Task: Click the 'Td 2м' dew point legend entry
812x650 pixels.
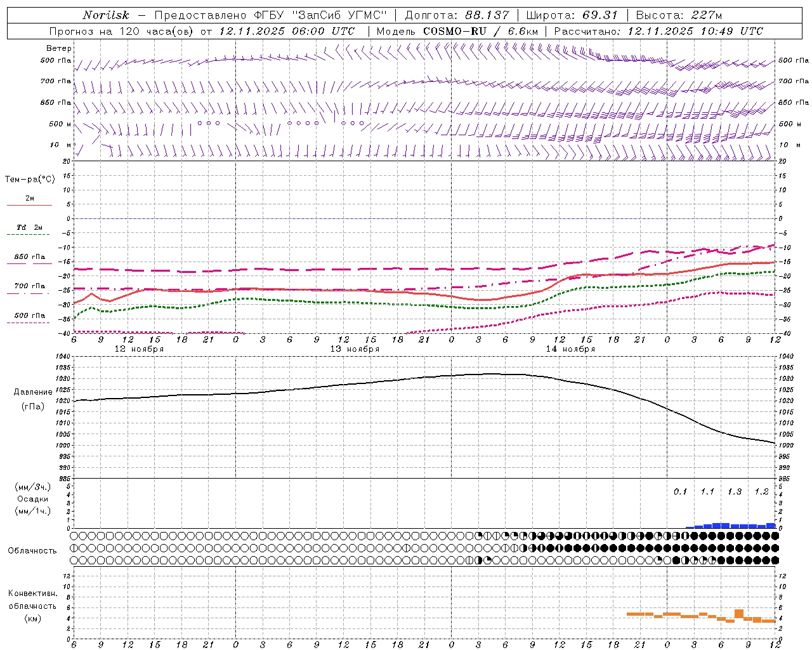Action: (x=29, y=227)
